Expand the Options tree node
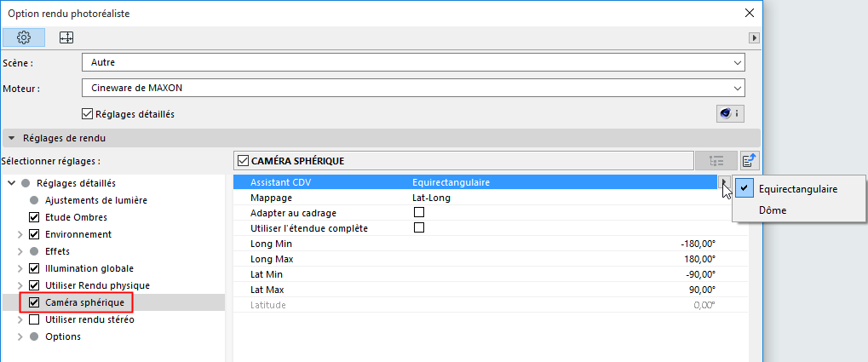The width and height of the screenshot is (868, 362). (20, 336)
